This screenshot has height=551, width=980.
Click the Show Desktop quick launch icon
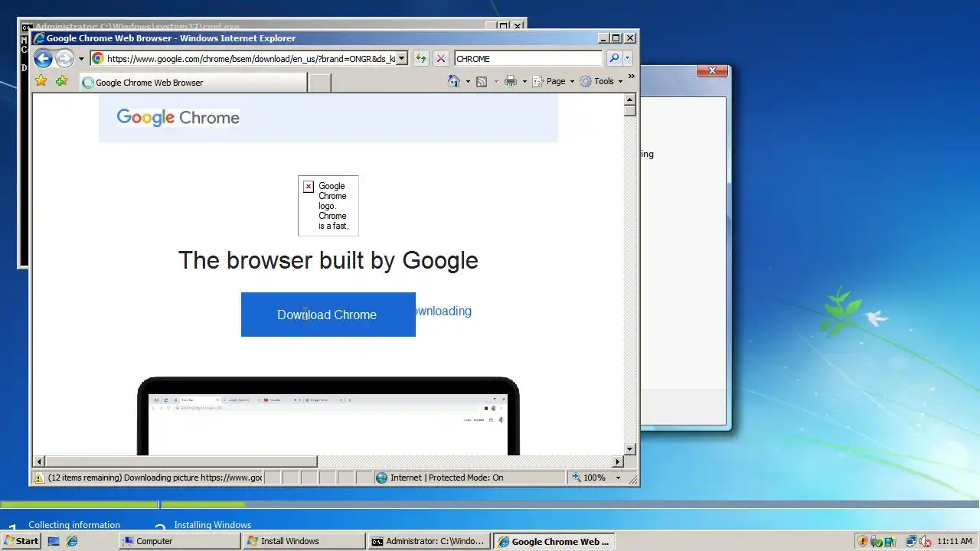(54, 541)
